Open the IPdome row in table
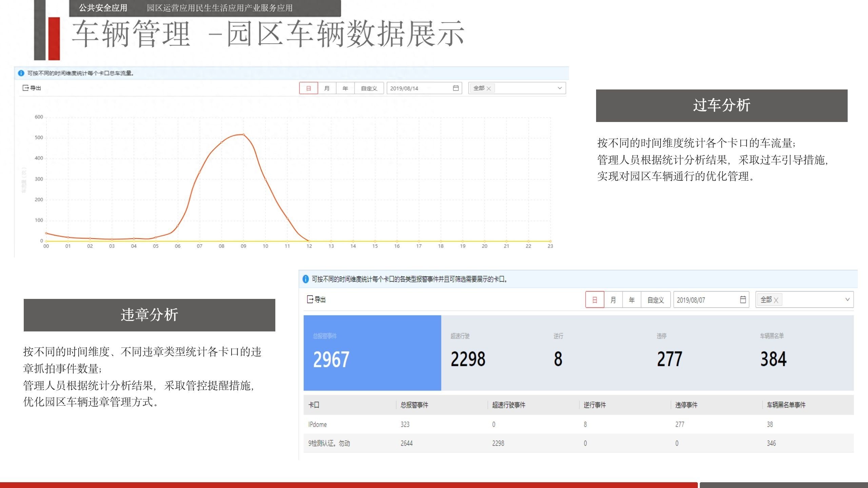Viewport: 868px width, 488px height. click(317, 424)
